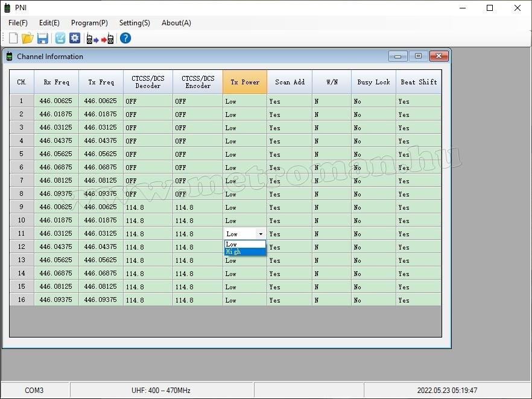Open the channel edit toolbar icon

[60, 39]
